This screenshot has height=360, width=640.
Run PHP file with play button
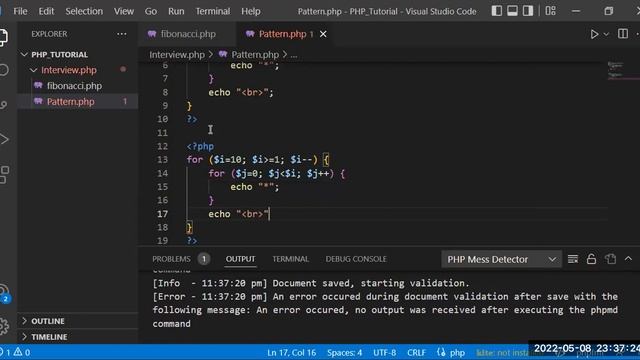click(x=594, y=34)
